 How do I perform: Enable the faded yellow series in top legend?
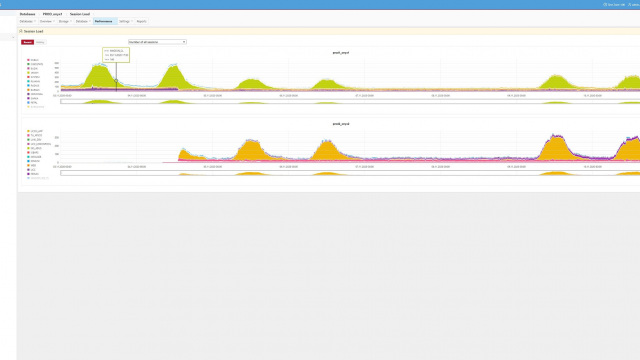pyautogui.click(x=35, y=107)
